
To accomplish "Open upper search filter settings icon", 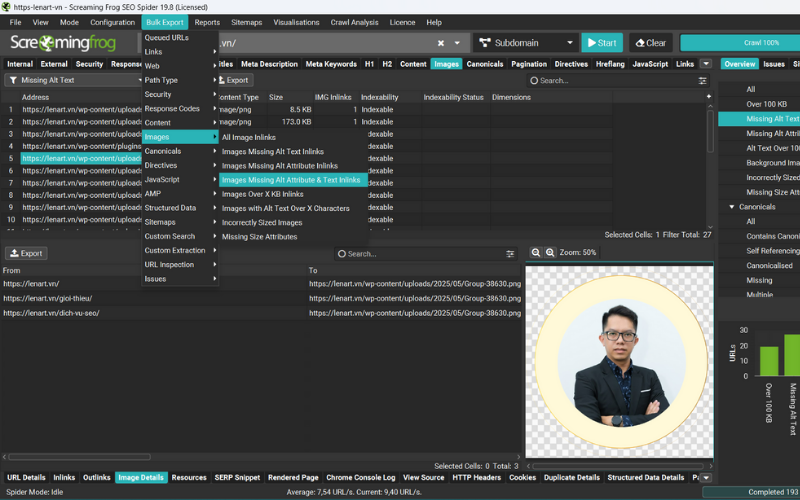I will [x=703, y=80].
